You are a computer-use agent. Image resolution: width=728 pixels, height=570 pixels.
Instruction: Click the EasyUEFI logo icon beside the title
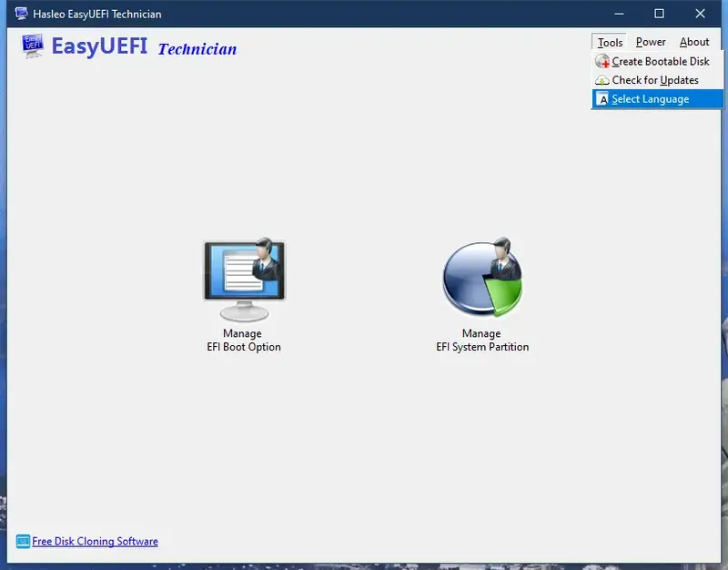point(33,46)
